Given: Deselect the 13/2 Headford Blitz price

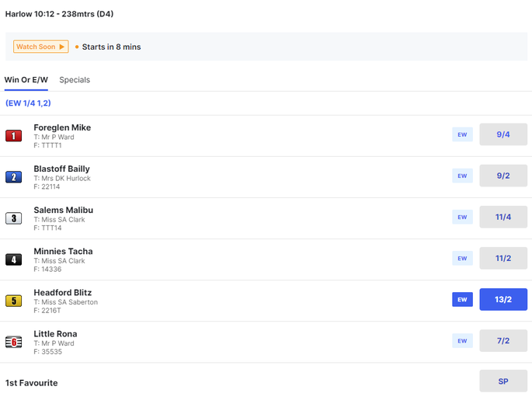Looking at the screenshot, I should (503, 299).
